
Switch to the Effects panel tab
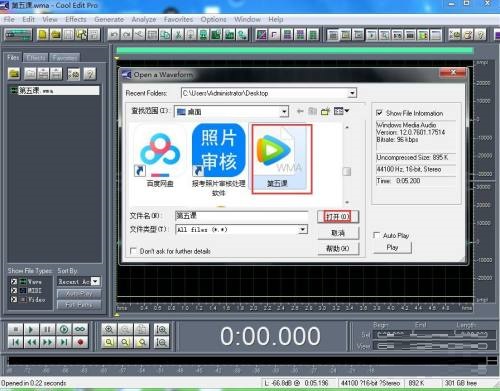[x=36, y=58]
